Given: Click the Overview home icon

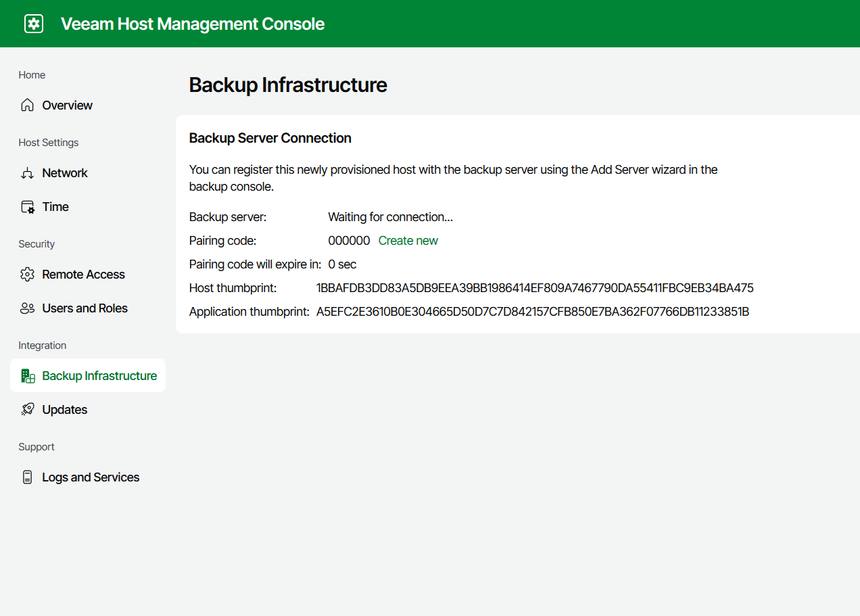Looking at the screenshot, I should pos(27,105).
